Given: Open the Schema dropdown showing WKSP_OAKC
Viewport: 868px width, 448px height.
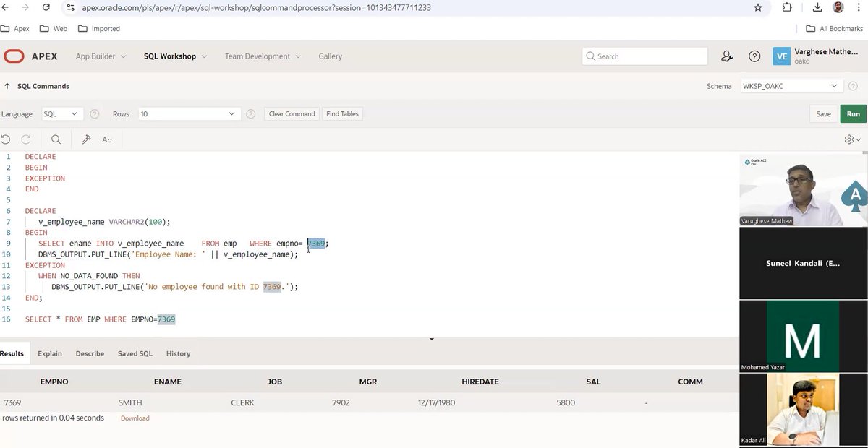Looking at the screenshot, I should click(x=791, y=85).
